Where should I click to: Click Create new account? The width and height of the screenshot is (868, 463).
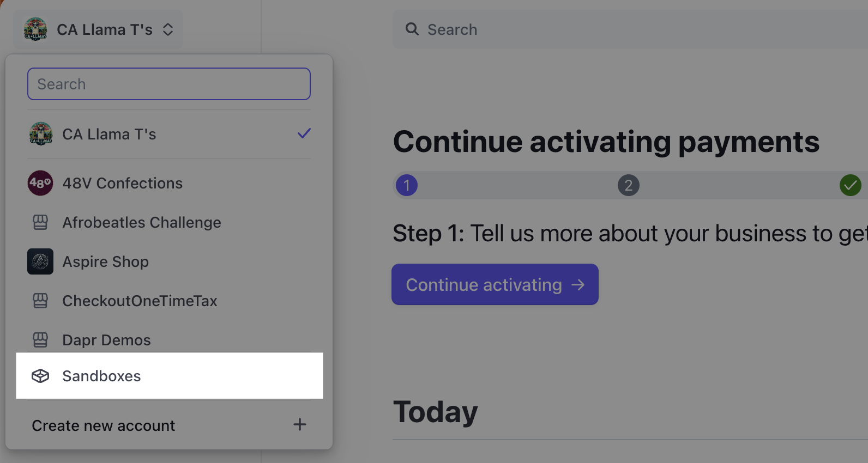[104, 425]
